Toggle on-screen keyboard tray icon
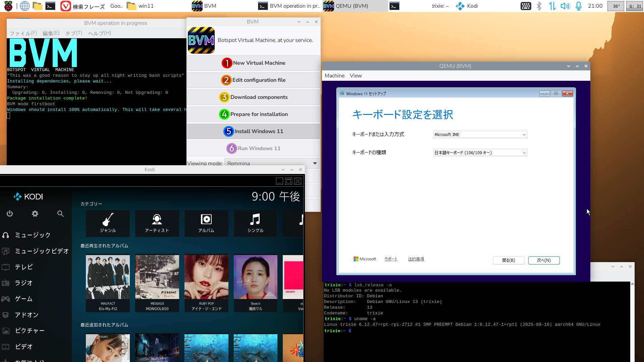The height and width of the screenshot is (362, 644). click(526, 6)
